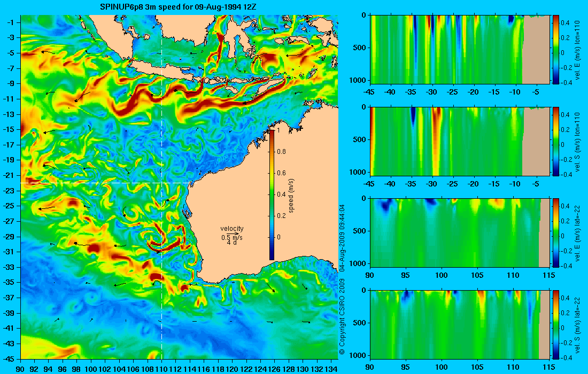Screen dimensions: 588x374
Task: Click the '4 d' text under velocity legend
Action: coord(232,243)
